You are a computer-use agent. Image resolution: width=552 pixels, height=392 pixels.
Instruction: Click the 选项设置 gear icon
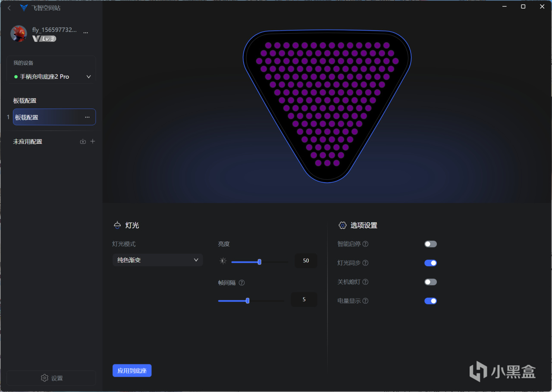[342, 225]
